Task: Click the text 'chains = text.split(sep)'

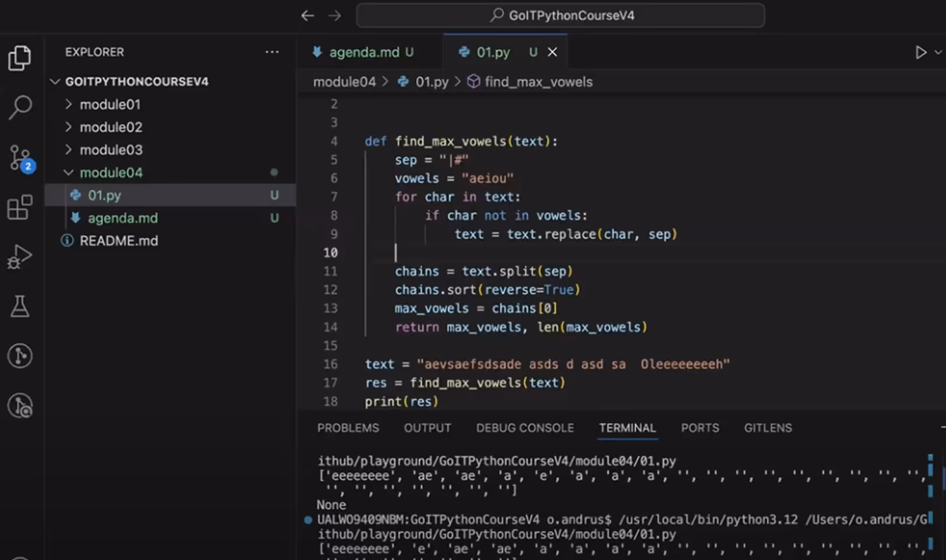Action: pos(484,271)
